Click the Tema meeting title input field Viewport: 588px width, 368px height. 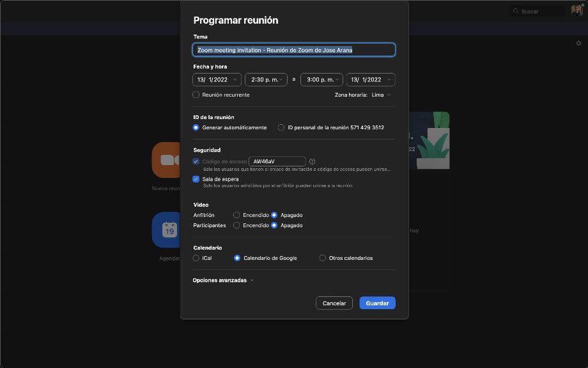293,50
